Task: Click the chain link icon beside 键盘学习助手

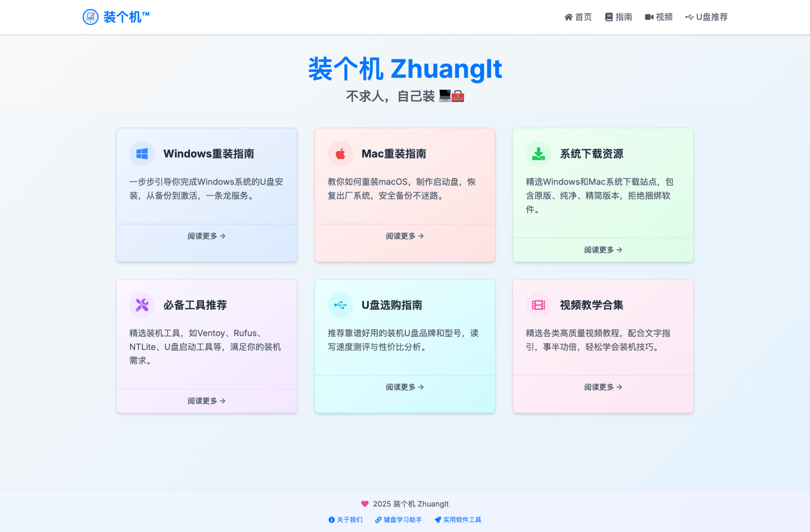Action: pyautogui.click(x=378, y=520)
